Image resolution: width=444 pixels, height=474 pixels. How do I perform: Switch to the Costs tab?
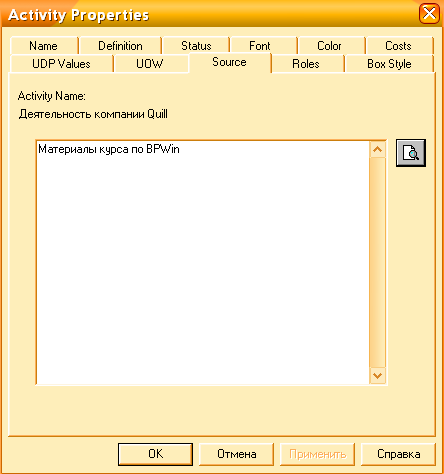(x=400, y=46)
